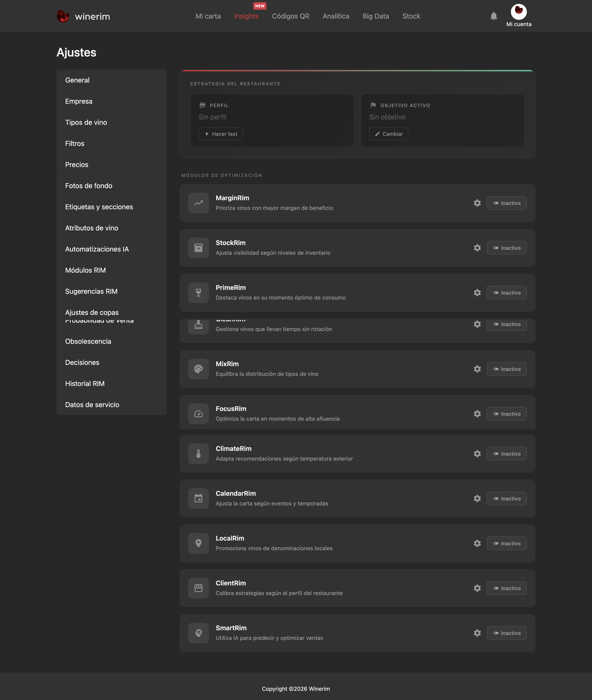Open the notifications bell

tap(494, 16)
